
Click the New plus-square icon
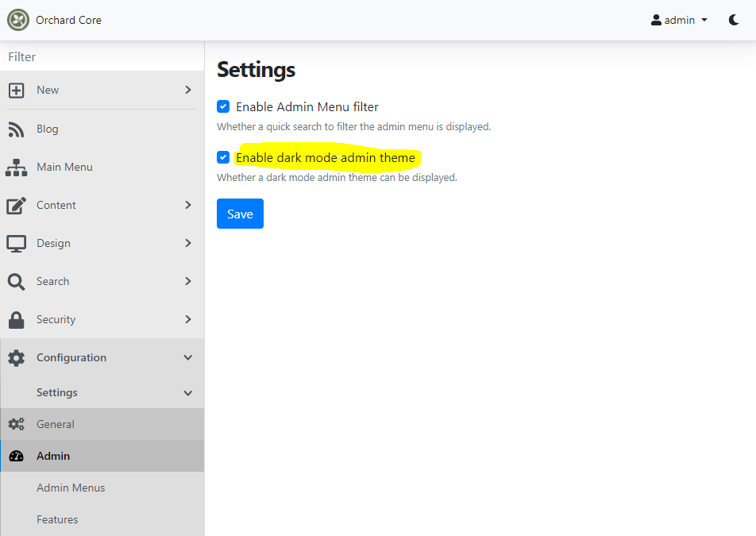(x=16, y=91)
